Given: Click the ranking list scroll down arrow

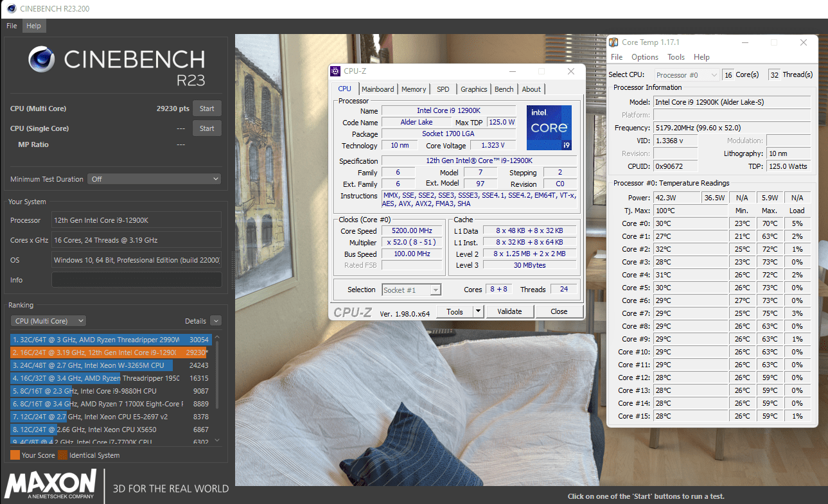Looking at the screenshot, I should coord(217,440).
